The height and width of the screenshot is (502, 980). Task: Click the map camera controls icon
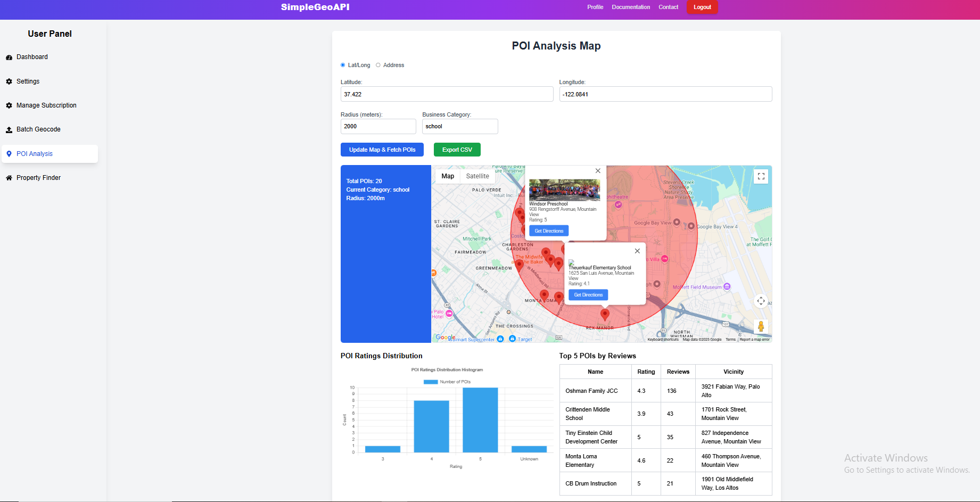click(x=761, y=301)
